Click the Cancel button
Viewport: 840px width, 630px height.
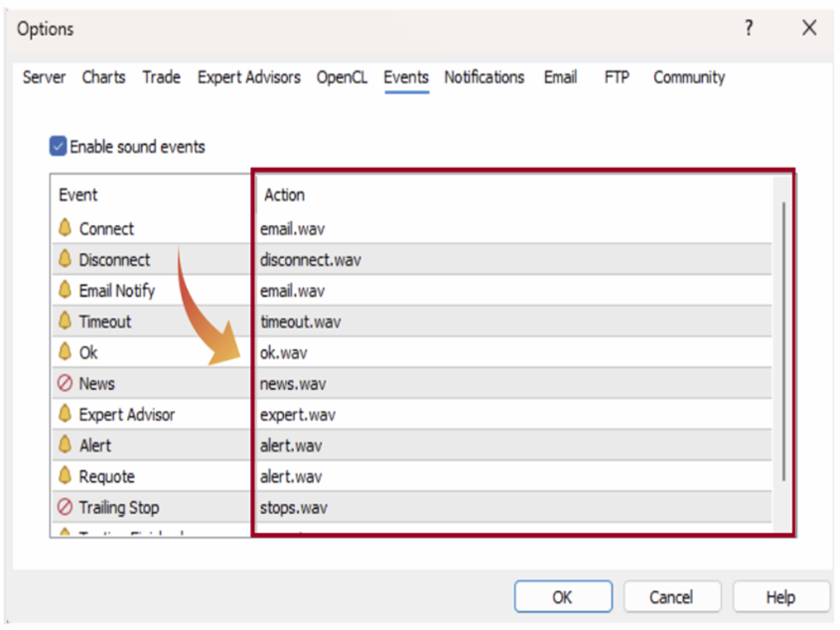671,597
